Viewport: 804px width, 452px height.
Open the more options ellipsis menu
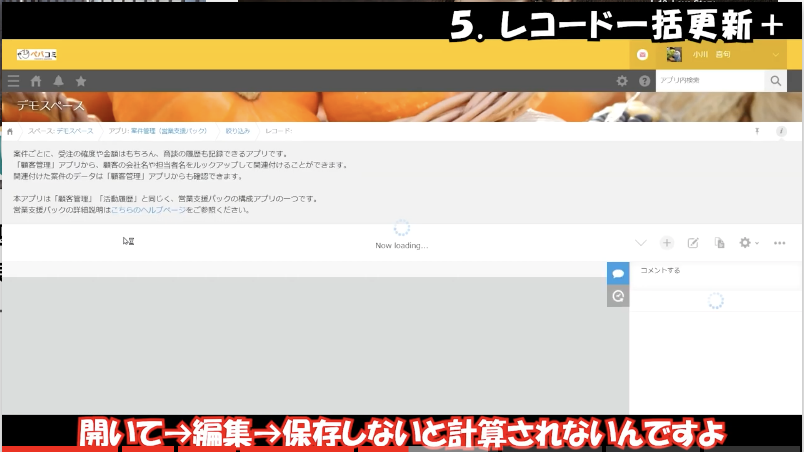(780, 243)
